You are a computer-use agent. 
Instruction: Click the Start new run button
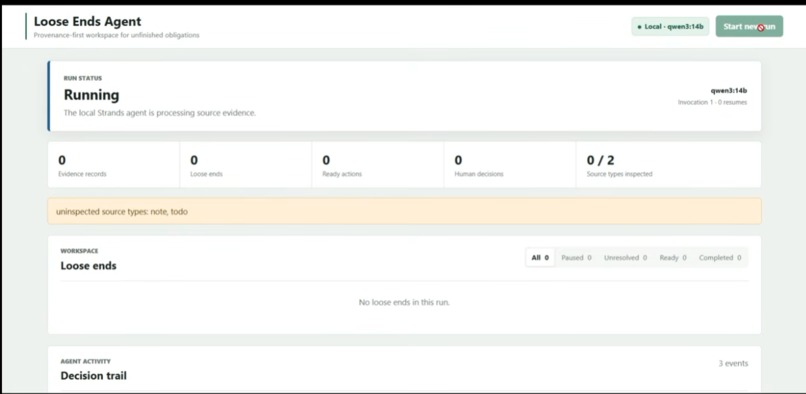(749, 26)
